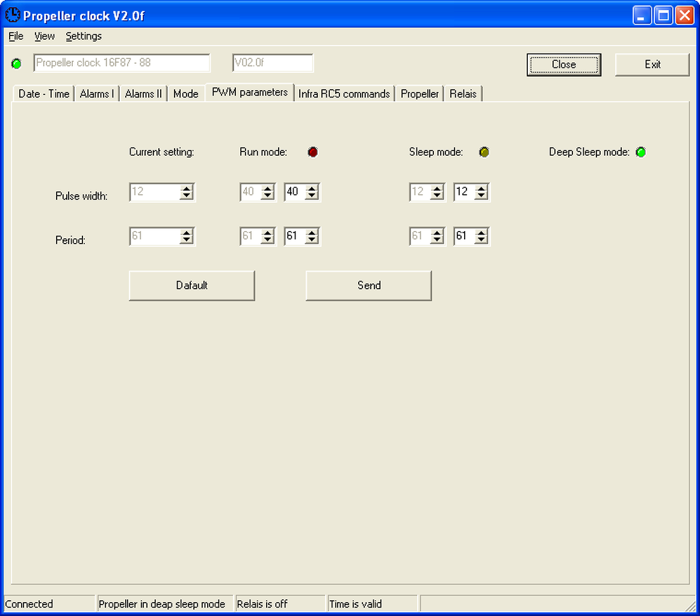The height and width of the screenshot is (616, 700).
Task: Switch to the Propeller tab
Action: (420, 94)
